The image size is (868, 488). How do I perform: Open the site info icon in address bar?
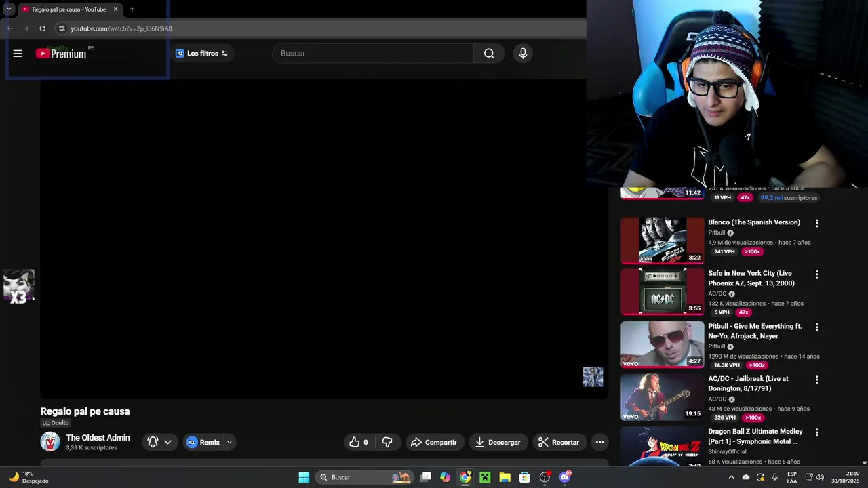point(62,28)
